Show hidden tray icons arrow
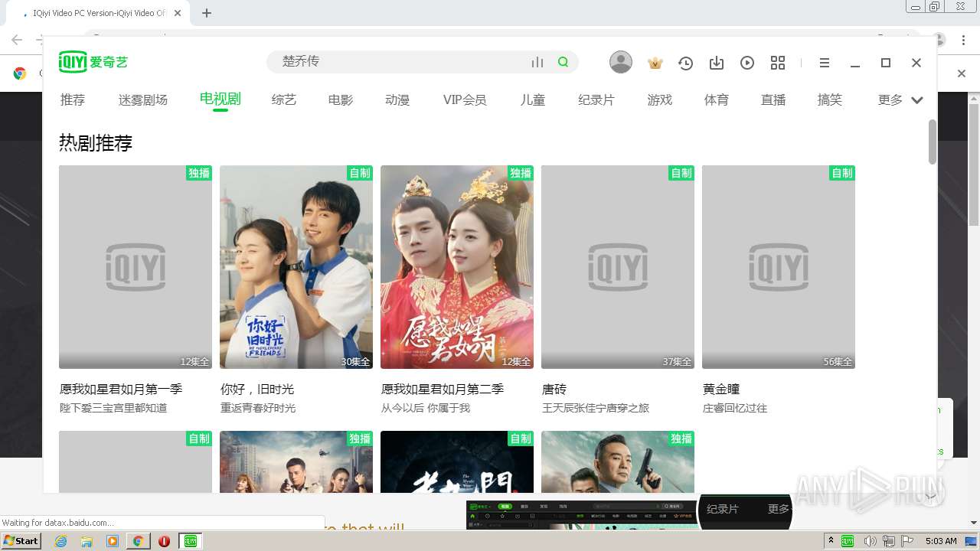The width and height of the screenshot is (980, 551). [x=831, y=540]
